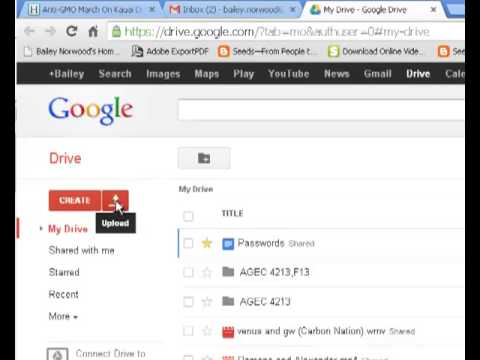Open Maps in Google bar

pos(207,74)
